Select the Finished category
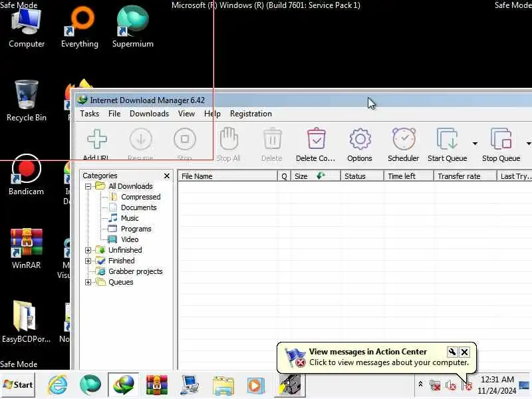 pos(122,261)
